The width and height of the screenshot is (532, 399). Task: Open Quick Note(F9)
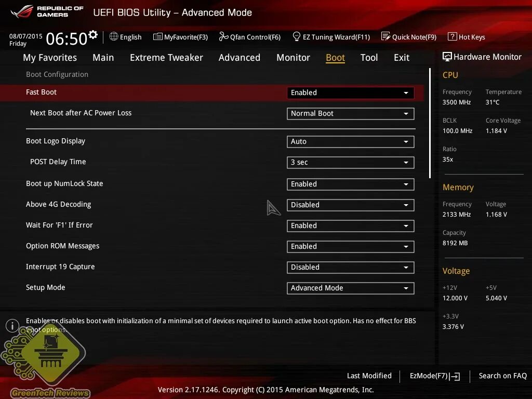409,37
